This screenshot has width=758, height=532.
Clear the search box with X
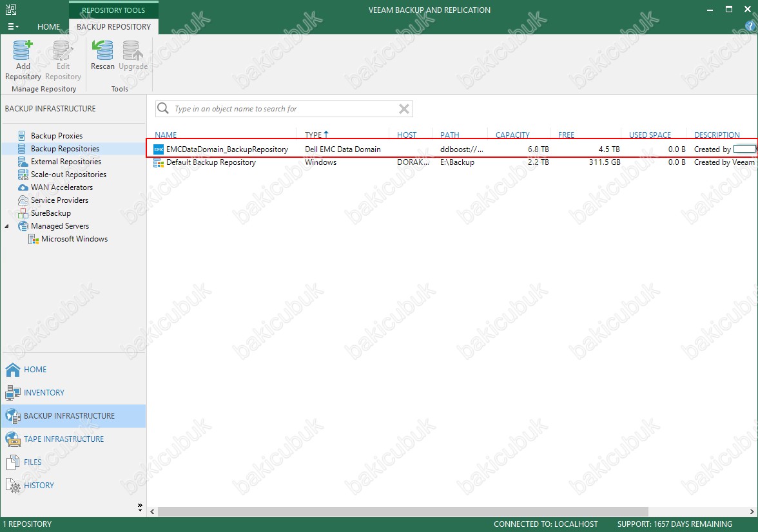[404, 109]
